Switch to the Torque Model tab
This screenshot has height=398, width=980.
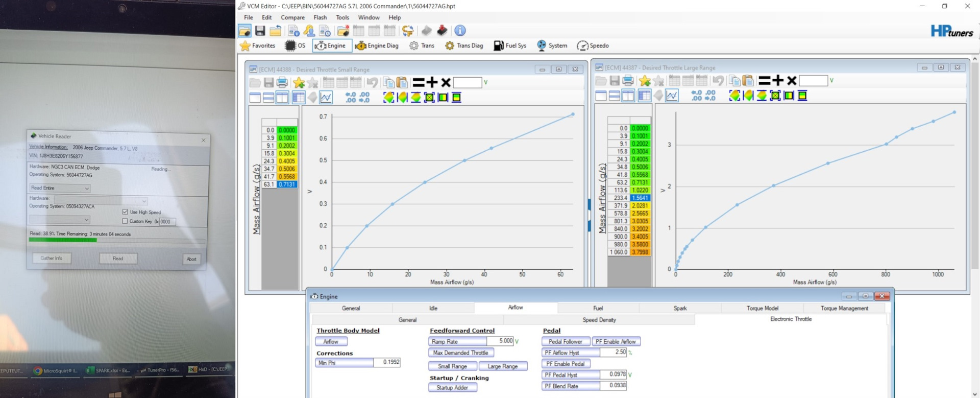pyautogui.click(x=762, y=308)
